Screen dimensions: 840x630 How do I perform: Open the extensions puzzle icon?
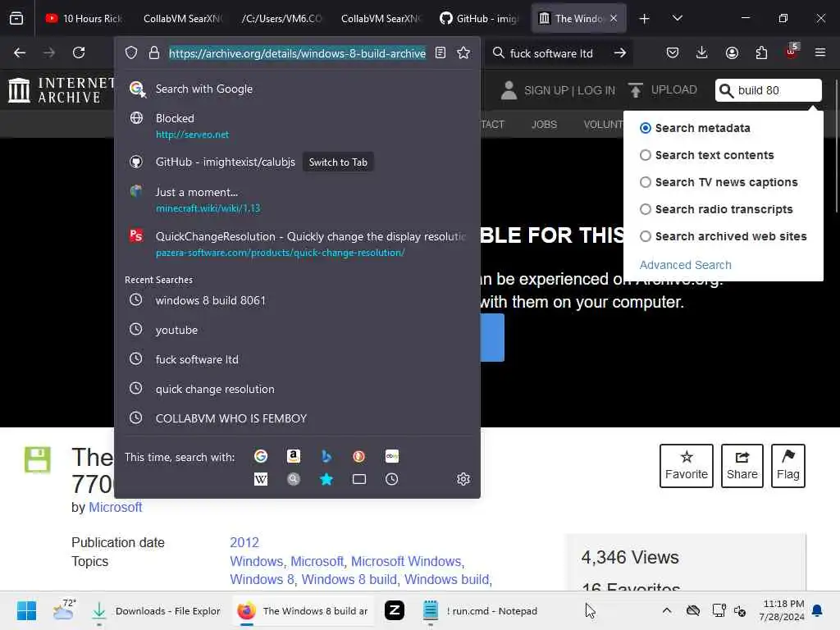(x=761, y=52)
